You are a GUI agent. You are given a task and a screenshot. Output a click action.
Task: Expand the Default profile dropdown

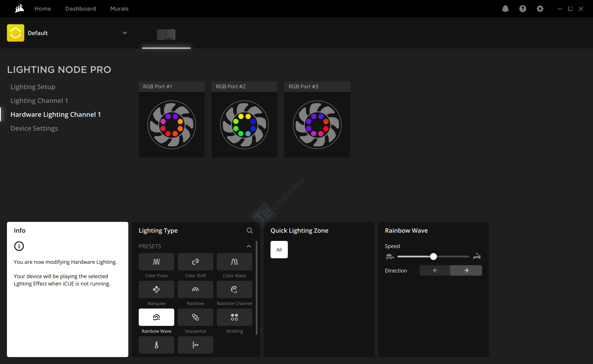125,33
